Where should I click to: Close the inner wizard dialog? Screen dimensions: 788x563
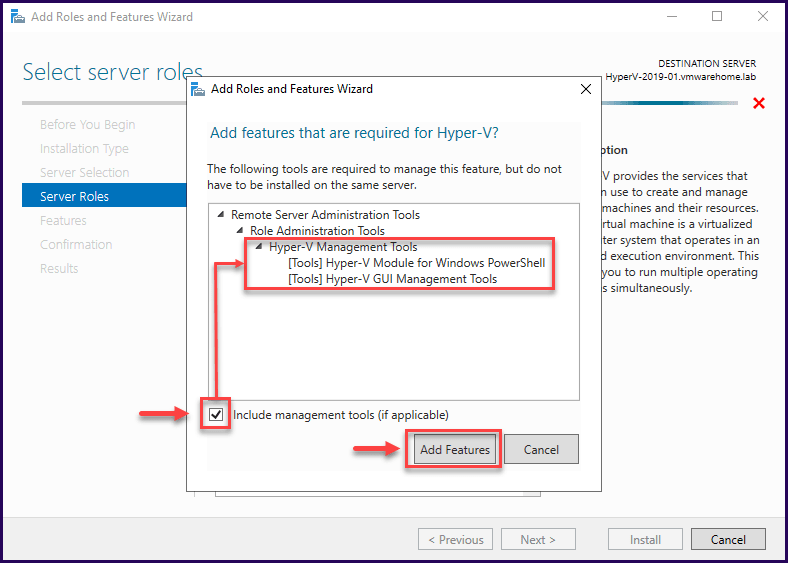pyautogui.click(x=585, y=89)
